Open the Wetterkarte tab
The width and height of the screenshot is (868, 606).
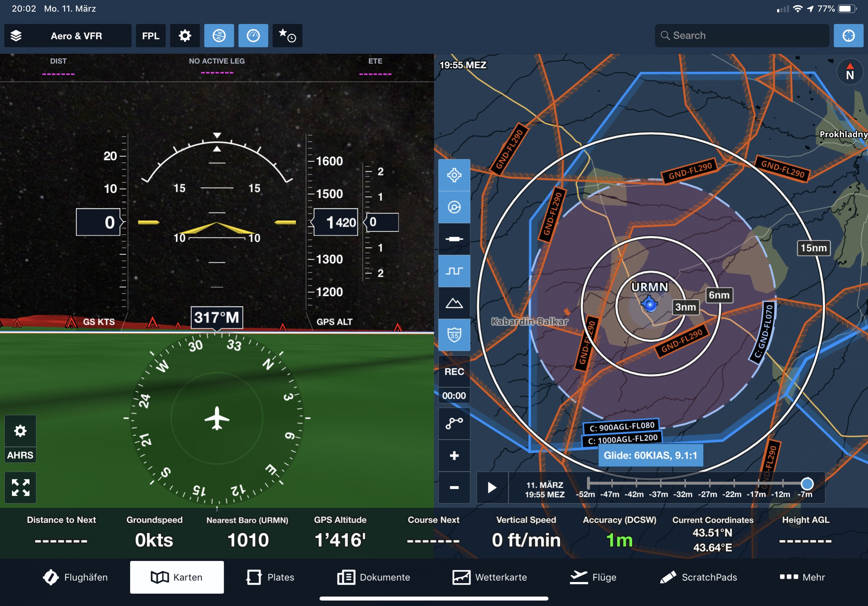point(489,577)
